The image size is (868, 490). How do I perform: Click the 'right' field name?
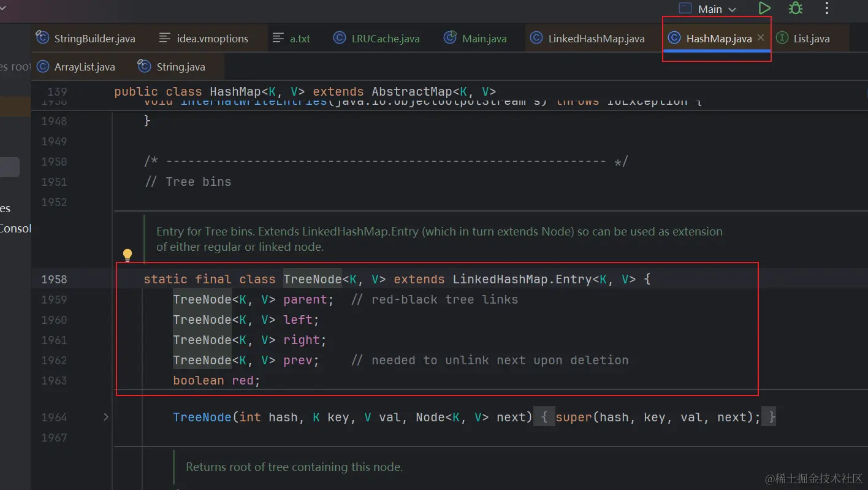coord(301,340)
